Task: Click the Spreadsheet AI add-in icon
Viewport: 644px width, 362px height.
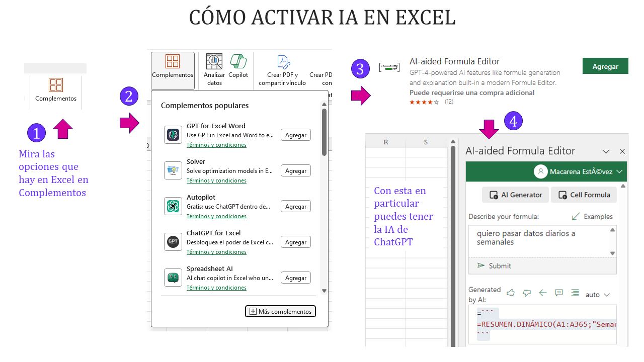Action: (x=173, y=278)
